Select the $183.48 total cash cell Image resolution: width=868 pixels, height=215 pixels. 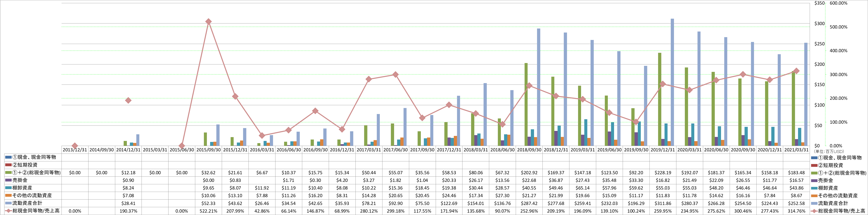click(x=797, y=173)
